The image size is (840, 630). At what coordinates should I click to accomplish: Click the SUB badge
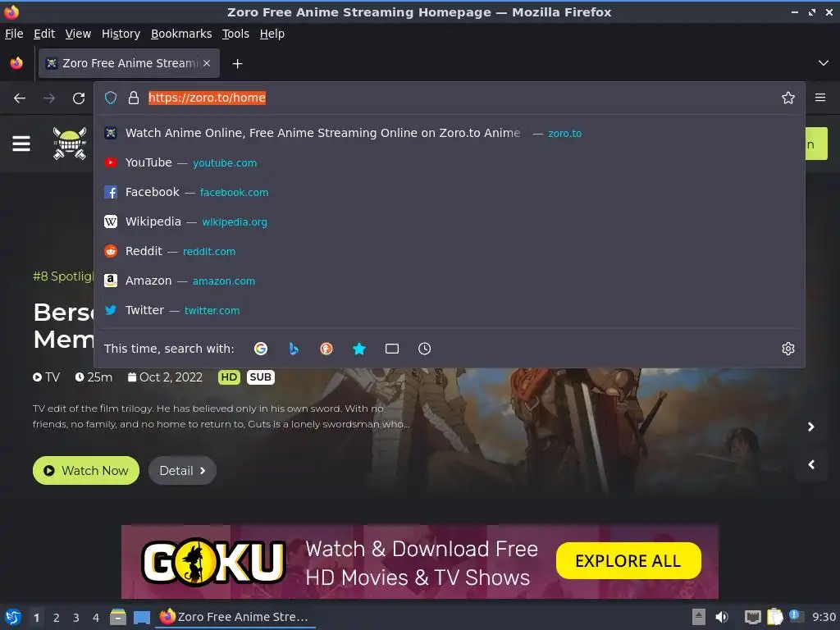coord(260,377)
